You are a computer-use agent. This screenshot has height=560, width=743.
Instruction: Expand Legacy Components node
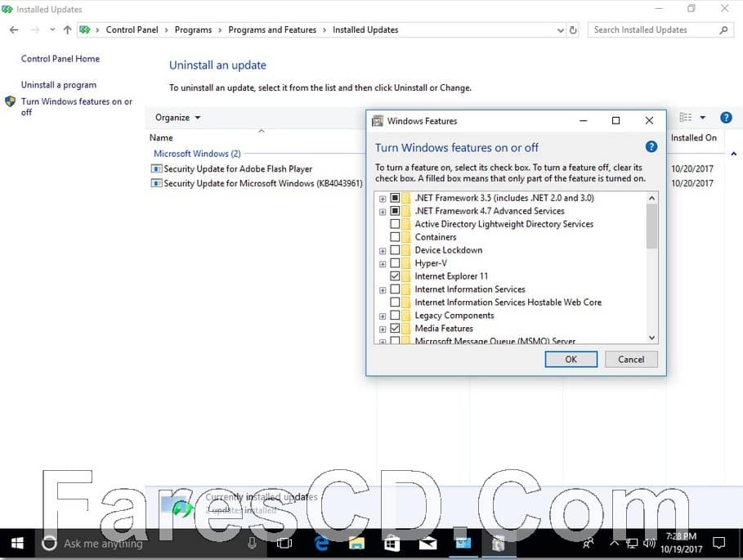[383, 316]
